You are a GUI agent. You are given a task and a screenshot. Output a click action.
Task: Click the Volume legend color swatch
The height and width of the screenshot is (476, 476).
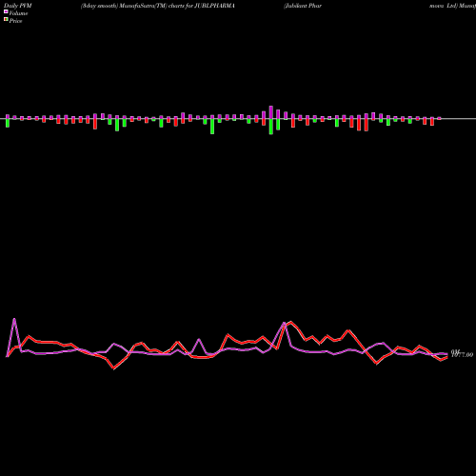click(x=6, y=12)
